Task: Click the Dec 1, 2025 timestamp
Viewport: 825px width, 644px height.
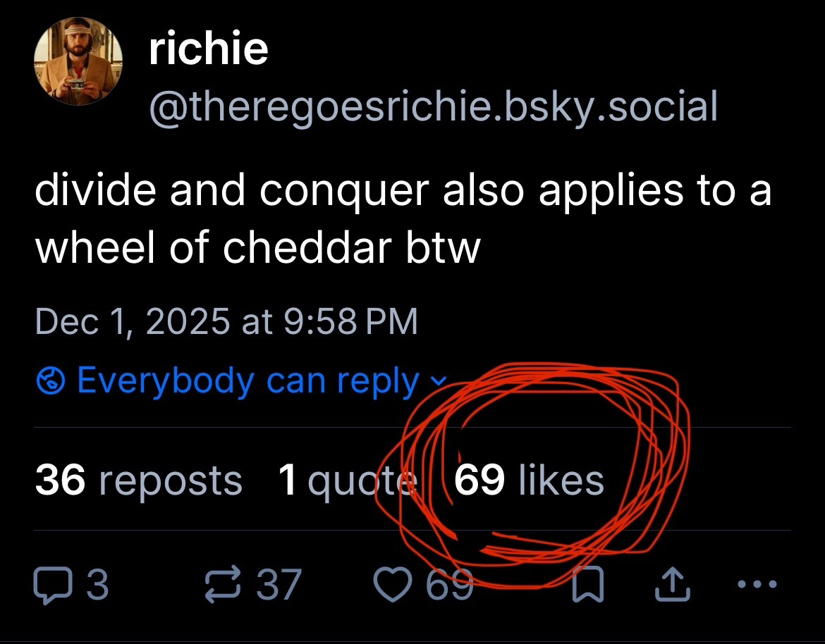Action: coord(226,321)
